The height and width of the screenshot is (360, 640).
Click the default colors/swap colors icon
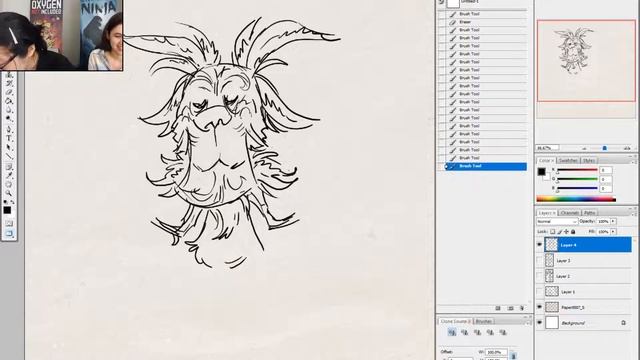click(x=9, y=202)
